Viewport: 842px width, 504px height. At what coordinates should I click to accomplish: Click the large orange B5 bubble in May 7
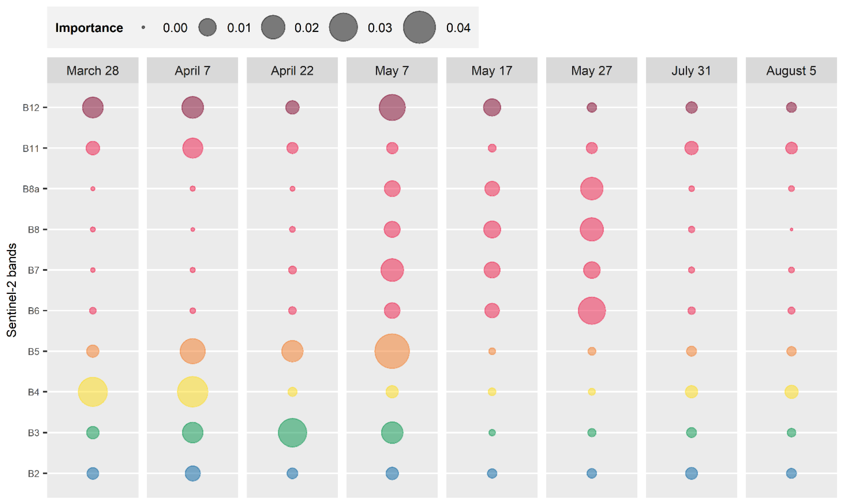[x=392, y=351]
